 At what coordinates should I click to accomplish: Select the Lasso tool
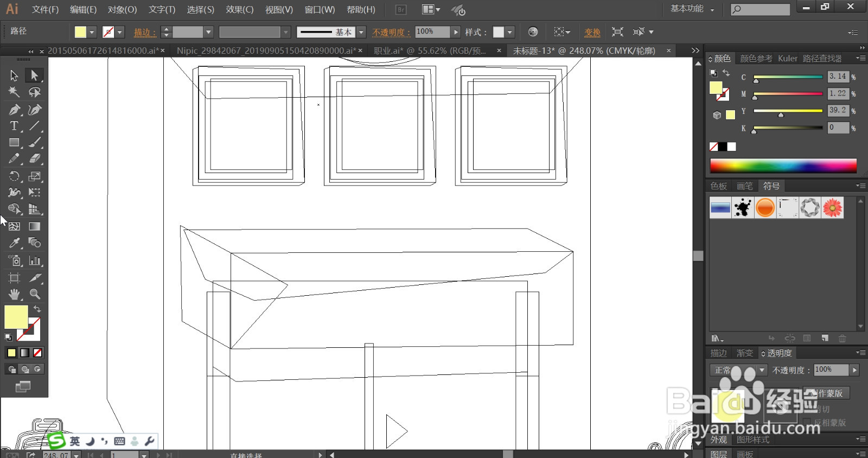coord(34,92)
